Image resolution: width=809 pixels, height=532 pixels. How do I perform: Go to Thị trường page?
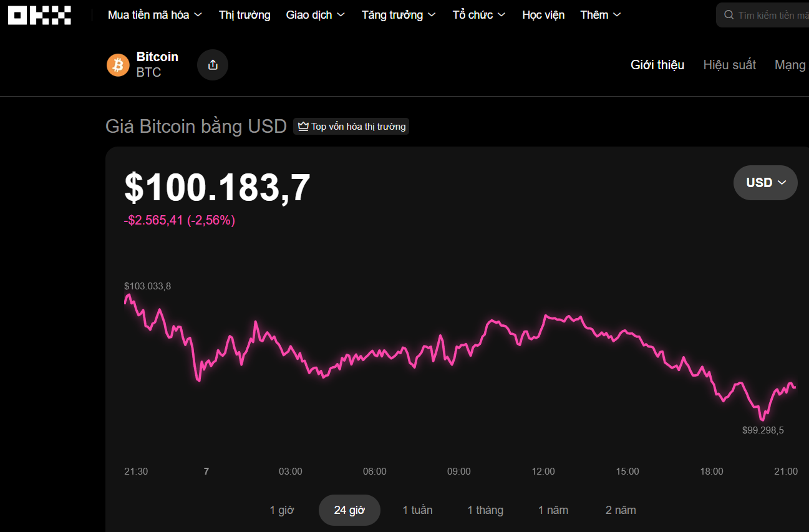point(245,15)
